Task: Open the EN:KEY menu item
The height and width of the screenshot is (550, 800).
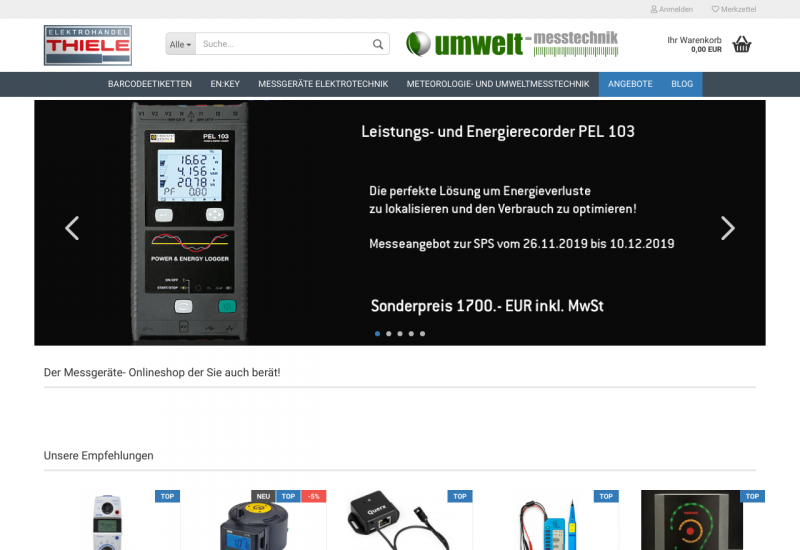Action: click(x=225, y=84)
